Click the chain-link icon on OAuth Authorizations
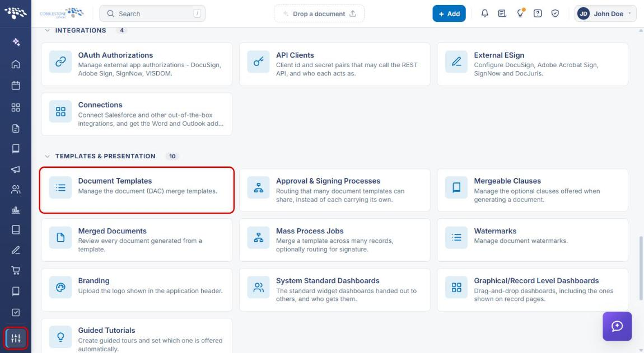This screenshot has width=644, height=353. tap(60, 62)
